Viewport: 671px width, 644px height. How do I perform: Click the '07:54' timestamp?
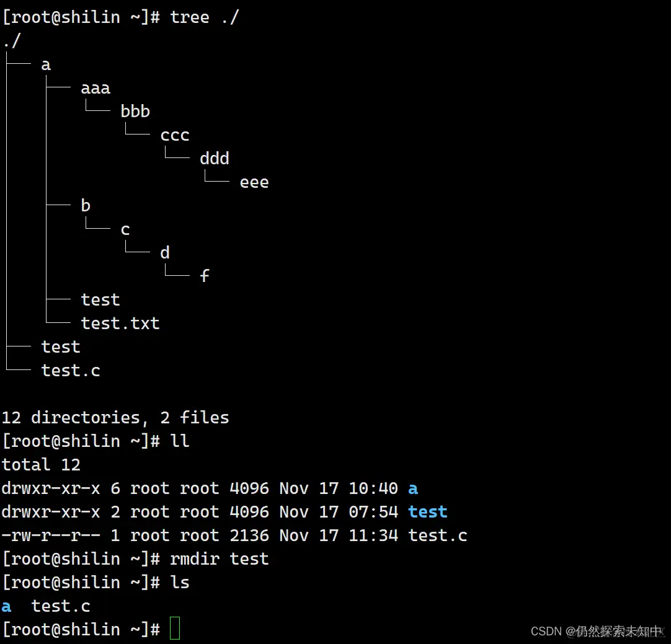pyautogui.click(x=373, y=512)
